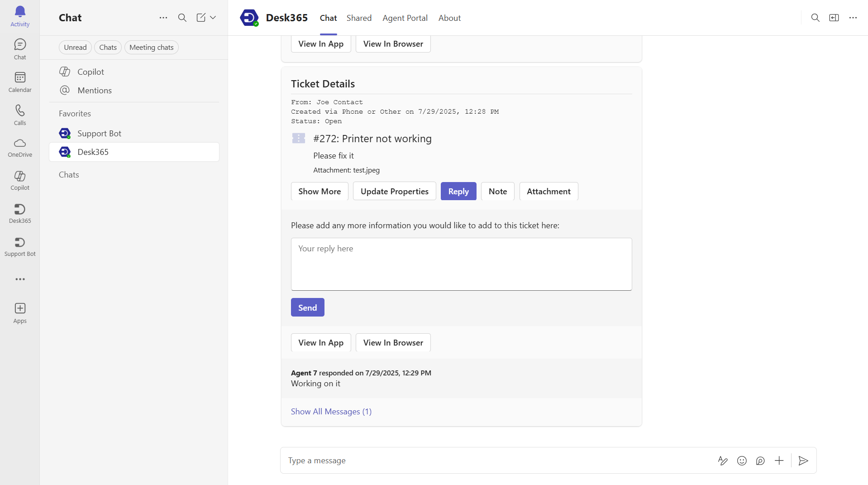Screen dimensions: 868x485
Task: Filter list by Chats pill
Action: coord(108,47)
